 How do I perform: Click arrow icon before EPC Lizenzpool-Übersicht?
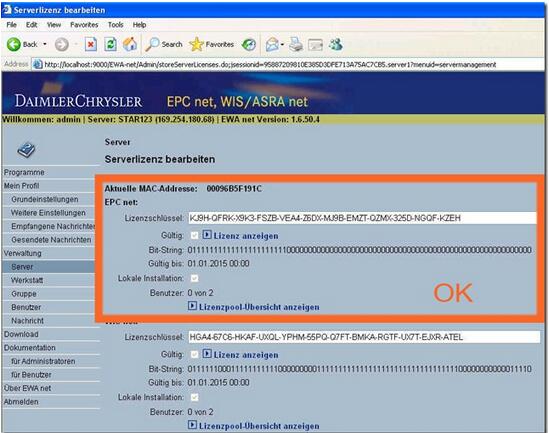192,306
